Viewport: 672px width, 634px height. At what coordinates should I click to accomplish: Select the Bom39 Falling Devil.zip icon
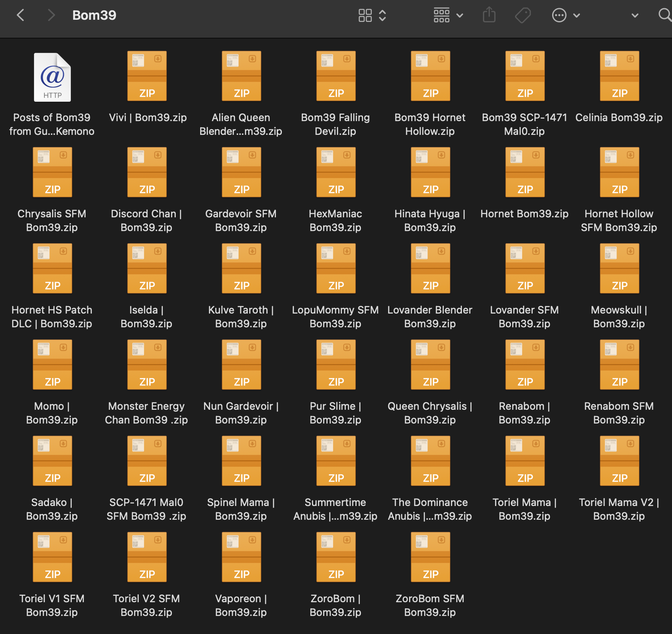point(336,76)
